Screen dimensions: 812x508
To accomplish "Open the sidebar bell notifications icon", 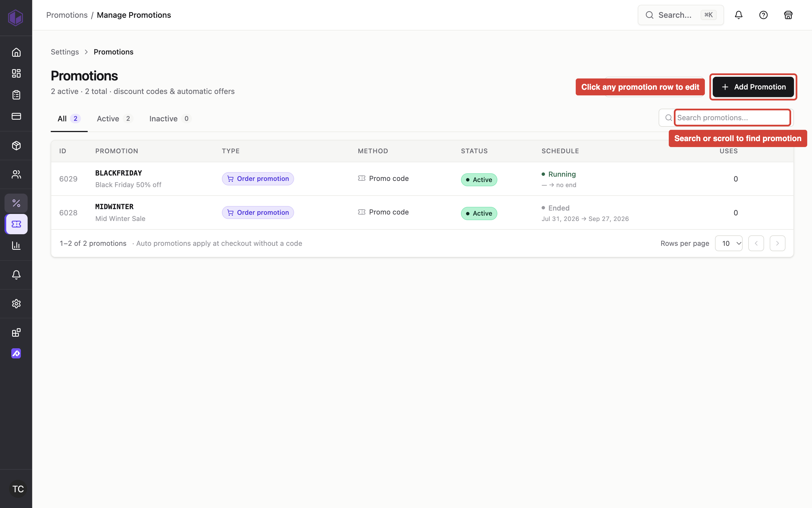I will pos(16,275).
